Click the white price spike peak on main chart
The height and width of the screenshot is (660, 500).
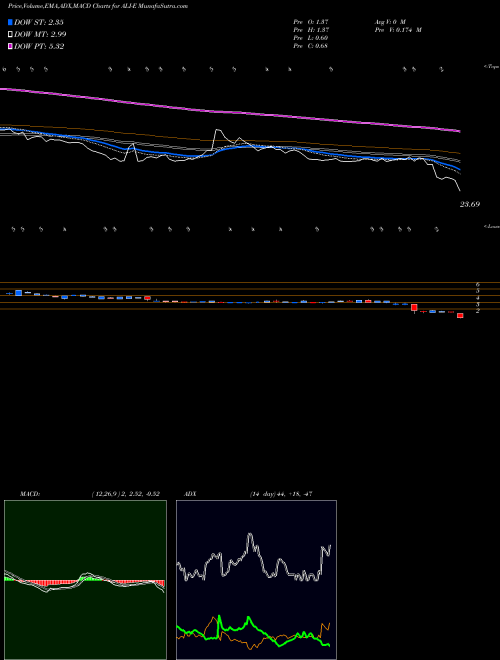(x=217, y=130)
